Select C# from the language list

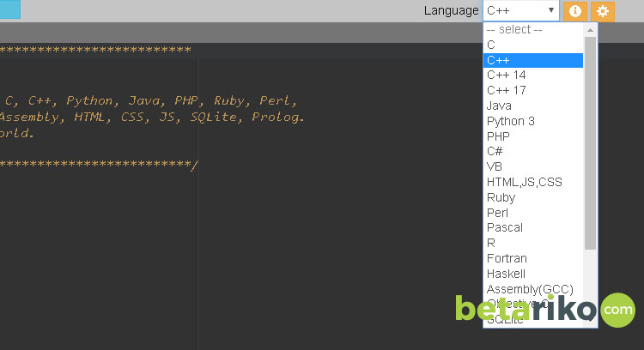click(x=533, y=151)
